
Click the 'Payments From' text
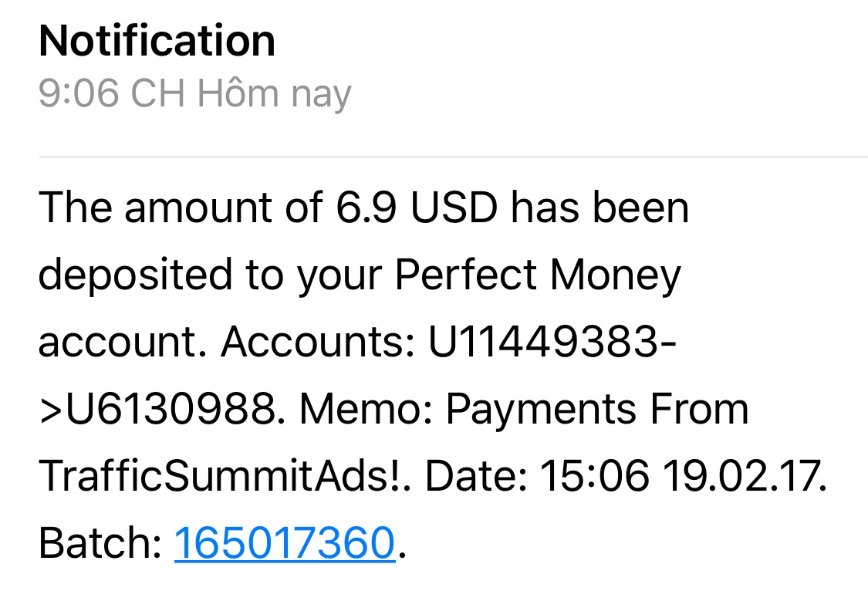click(x=598, y=409)
